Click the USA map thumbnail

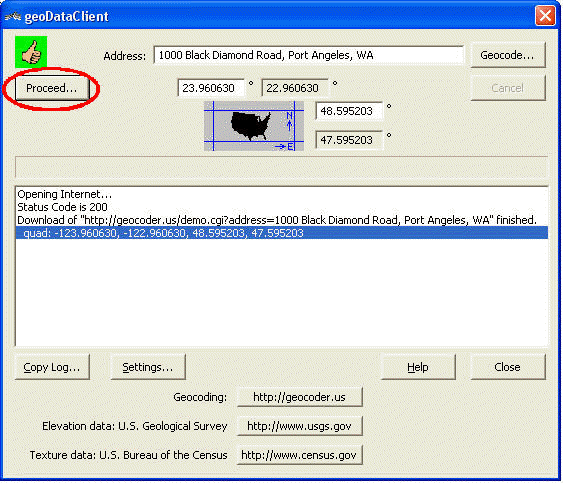(254, 126)
